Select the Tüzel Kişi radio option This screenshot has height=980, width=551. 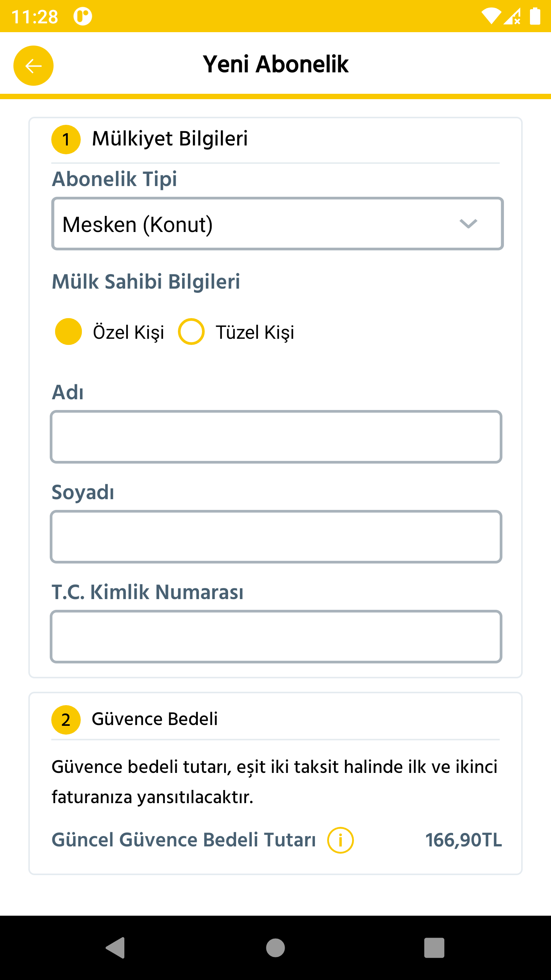coord(191,332)
